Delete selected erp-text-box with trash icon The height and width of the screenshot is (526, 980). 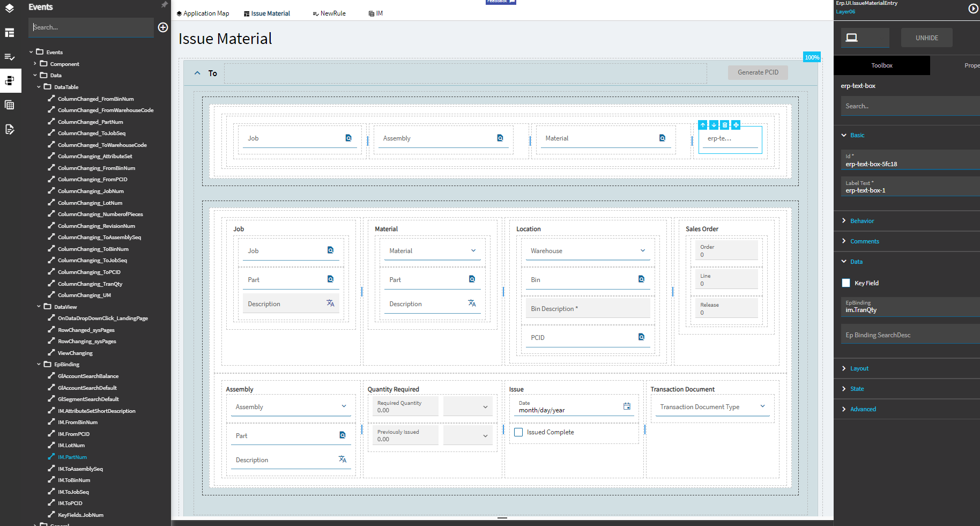[x=725, y=125]
